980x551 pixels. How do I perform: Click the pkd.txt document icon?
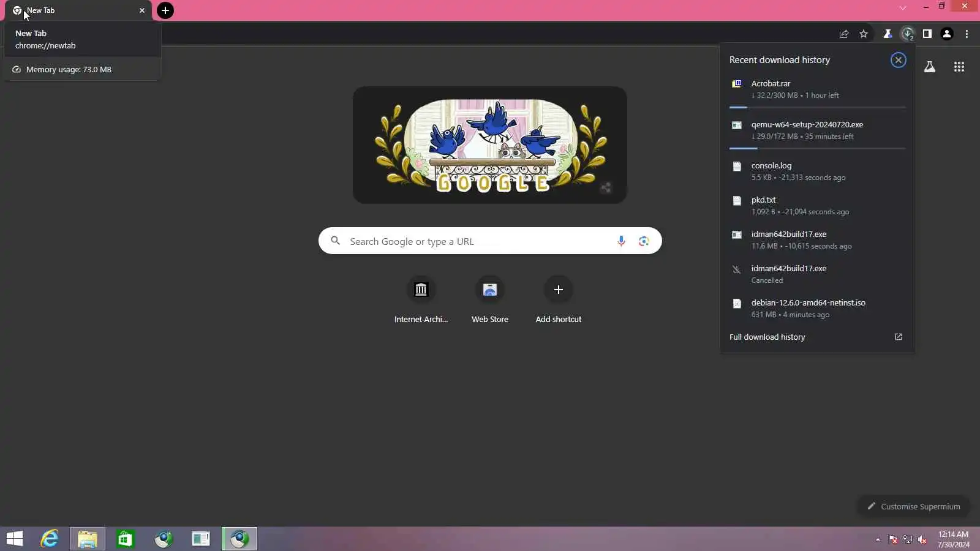click(737, 200)
